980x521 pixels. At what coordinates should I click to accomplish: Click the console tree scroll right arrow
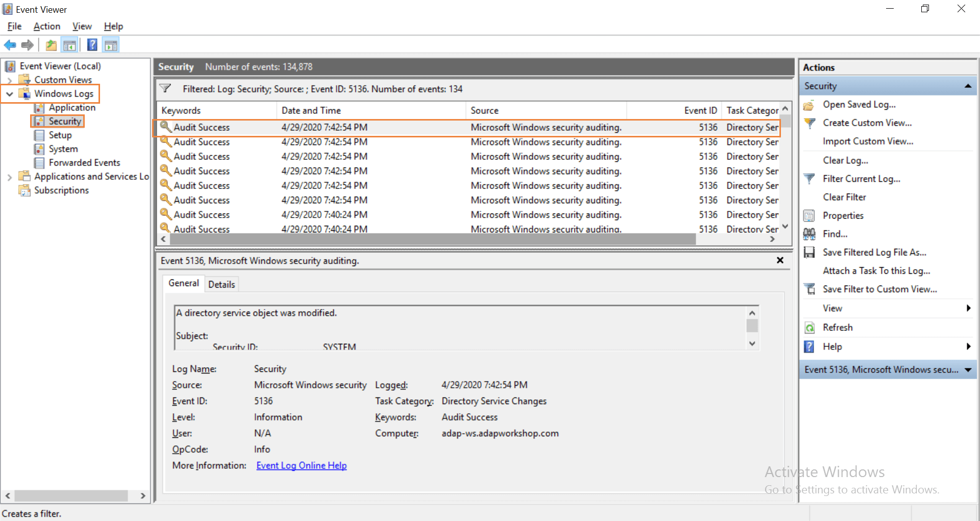143,495
